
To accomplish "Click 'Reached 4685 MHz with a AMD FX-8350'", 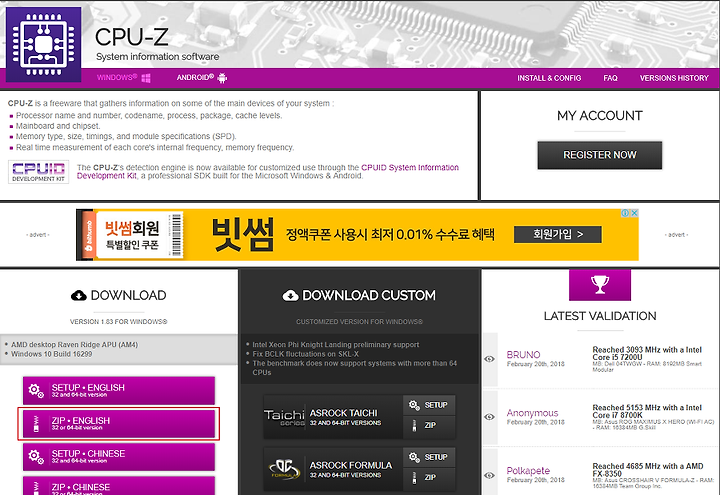I will tap(647, 470).
